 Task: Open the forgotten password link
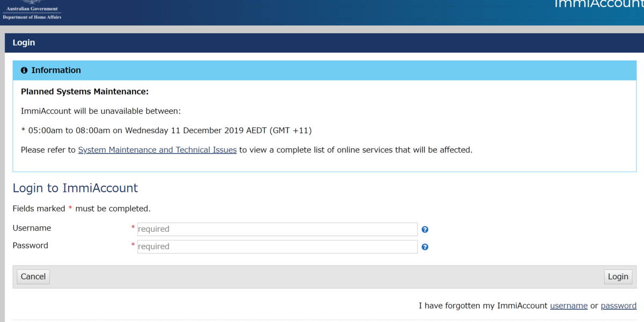tap(619, 306)
